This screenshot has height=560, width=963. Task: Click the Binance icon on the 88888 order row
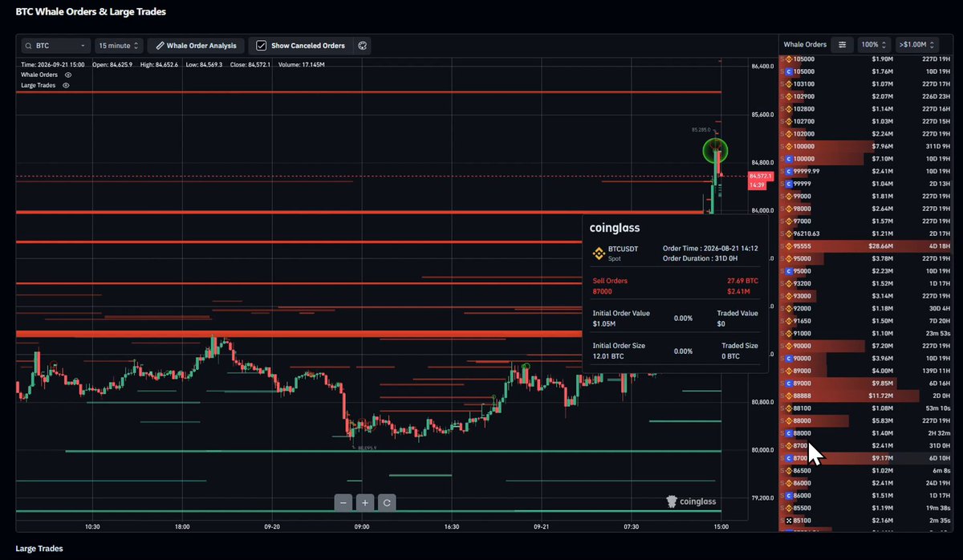pyautogui.click(x=788, y=396)
